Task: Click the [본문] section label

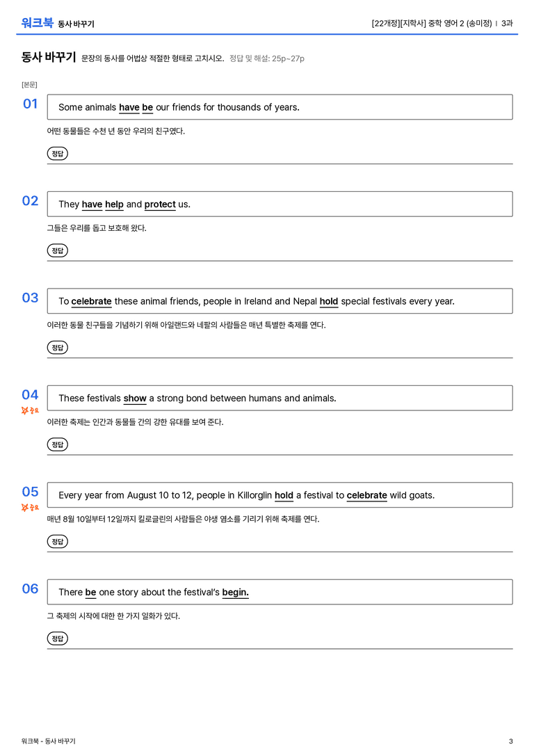Action: [x=29, y=85]
